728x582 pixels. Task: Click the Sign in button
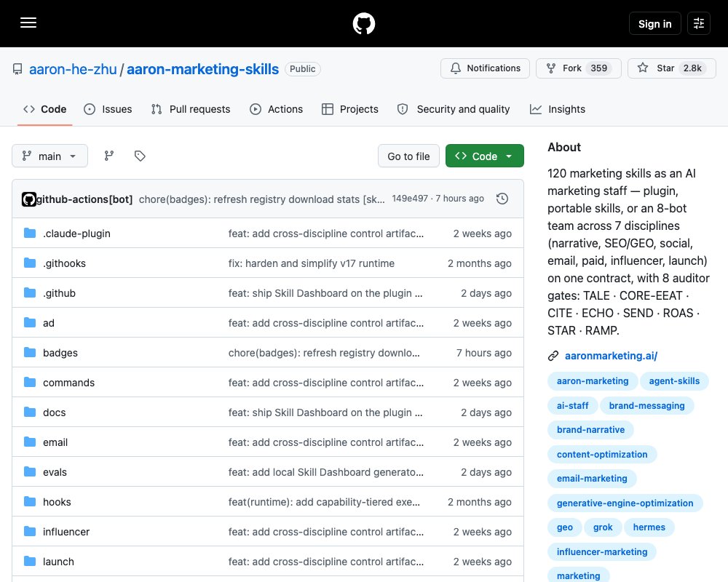point(654,23)
